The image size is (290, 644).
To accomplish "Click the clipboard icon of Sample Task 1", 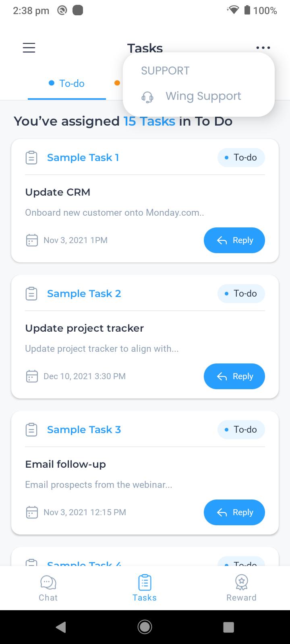I will 31,157.
